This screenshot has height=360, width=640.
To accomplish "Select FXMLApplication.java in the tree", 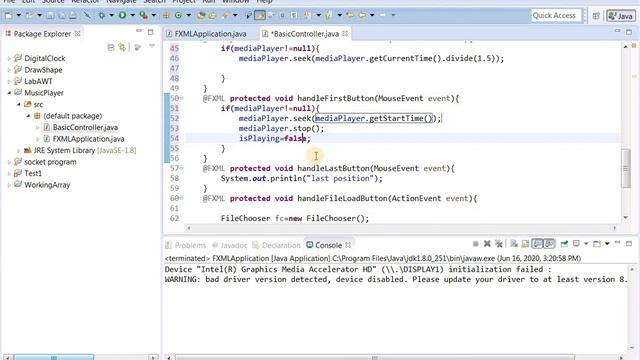I will [x=88, y=139].
